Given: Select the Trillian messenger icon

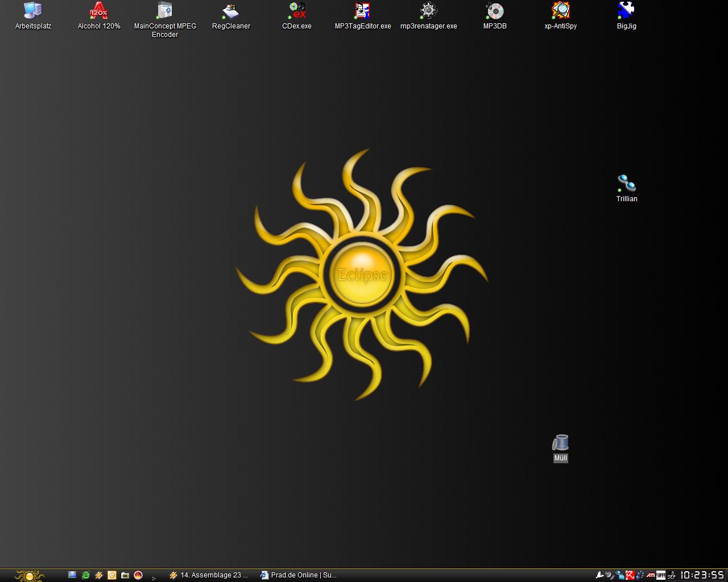Looking at the screenshot, I should point(626,183).
